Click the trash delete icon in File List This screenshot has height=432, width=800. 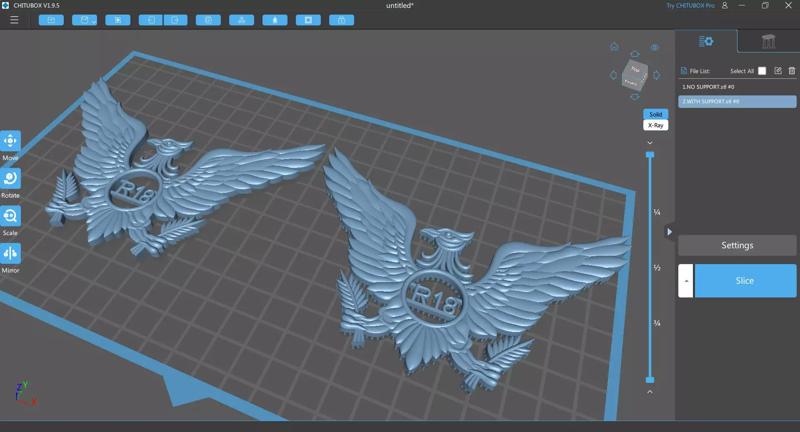pos(792,71)
